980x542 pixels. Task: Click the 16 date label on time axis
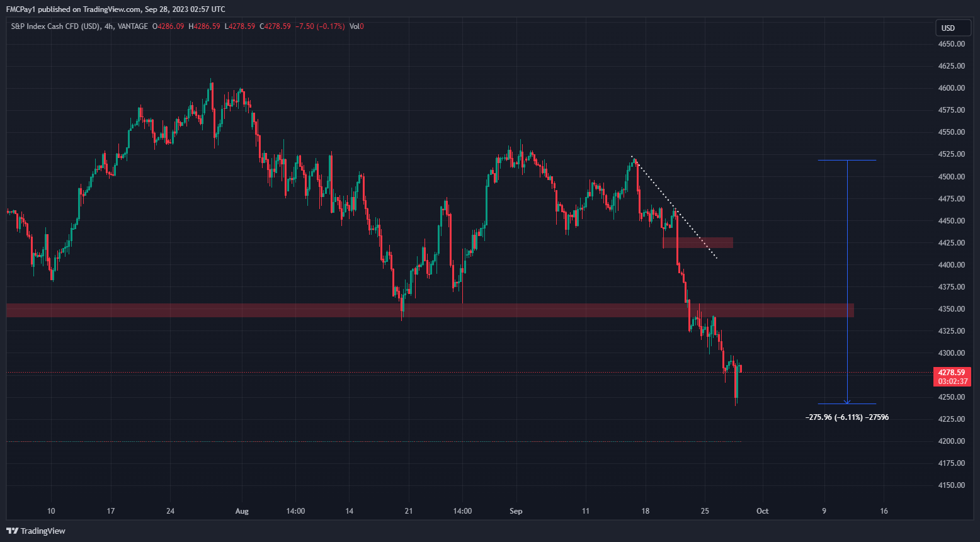point(884,511)
